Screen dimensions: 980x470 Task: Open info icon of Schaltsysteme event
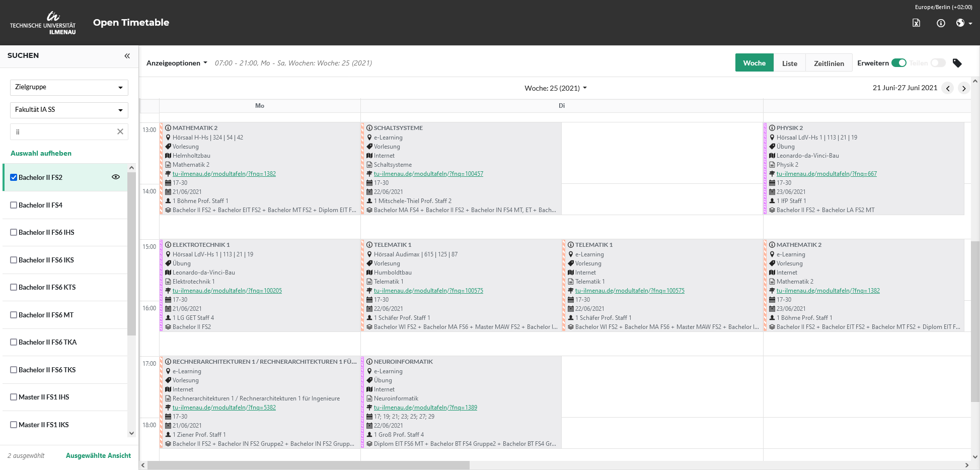click(x=369, y=128)
